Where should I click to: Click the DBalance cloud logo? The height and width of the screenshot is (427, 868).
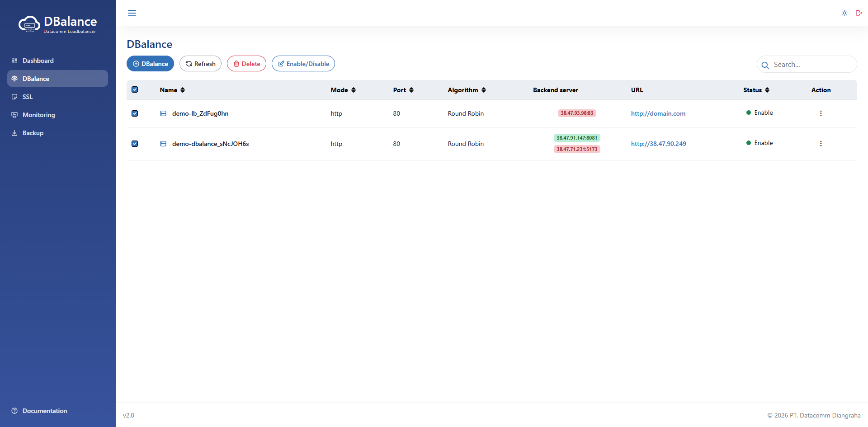[29, 24]
